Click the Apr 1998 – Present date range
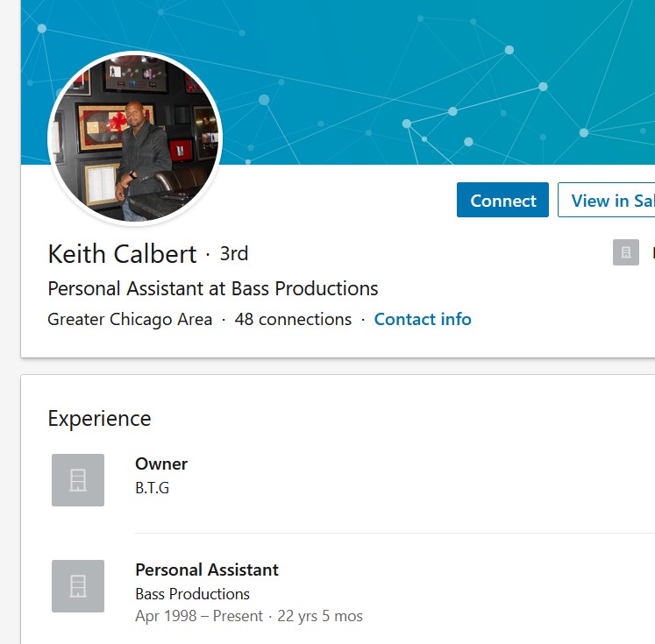This screenshot has height=644, width=655. (199, 616)
